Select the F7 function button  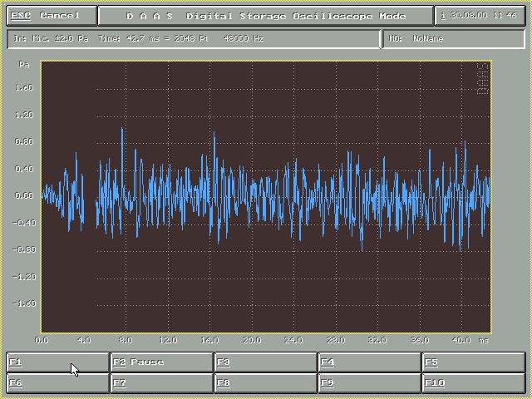161,383
